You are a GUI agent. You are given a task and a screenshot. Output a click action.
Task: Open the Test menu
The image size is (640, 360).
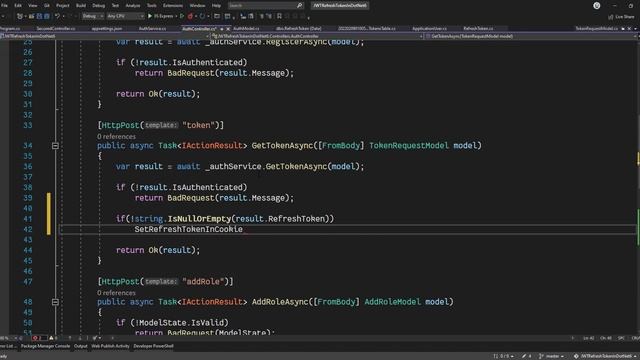[x=115, y=6]
